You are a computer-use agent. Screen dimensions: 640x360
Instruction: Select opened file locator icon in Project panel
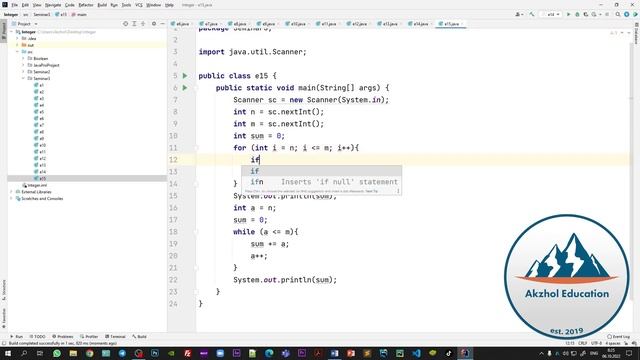tap(126, 24)
